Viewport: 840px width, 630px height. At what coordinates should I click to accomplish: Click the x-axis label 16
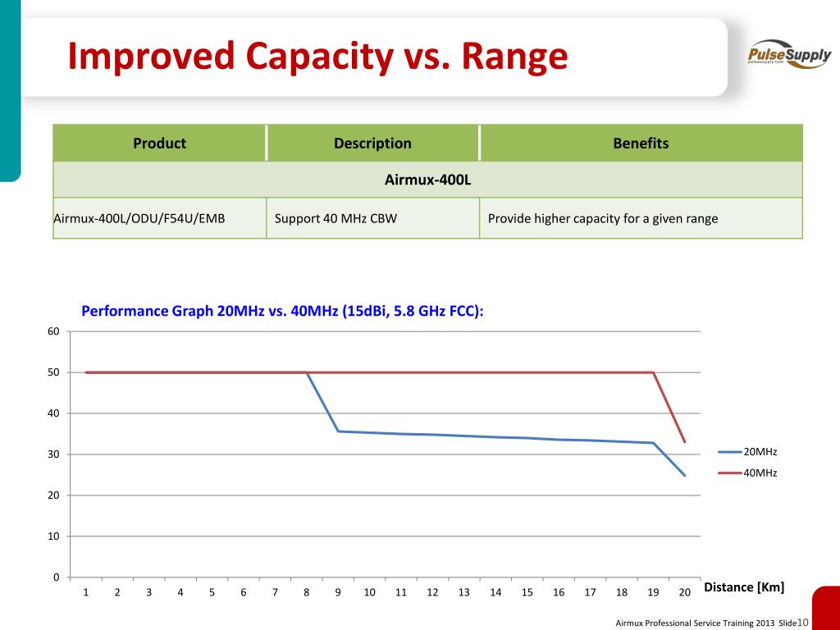coord(559,592)
